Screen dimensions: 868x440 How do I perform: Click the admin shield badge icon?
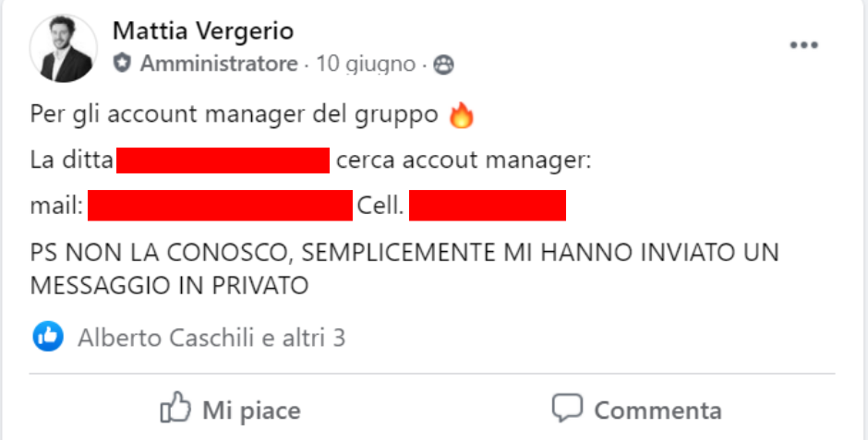click(x=122, y=64)
